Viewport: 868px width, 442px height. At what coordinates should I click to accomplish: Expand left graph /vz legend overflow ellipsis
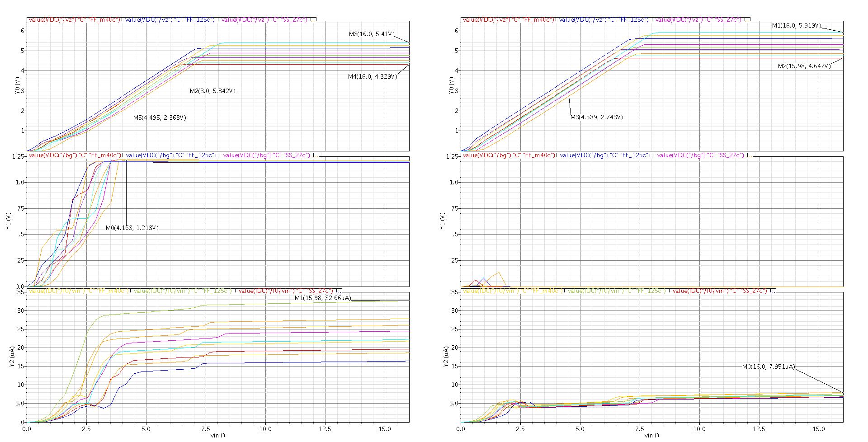(x=314, y=19)
